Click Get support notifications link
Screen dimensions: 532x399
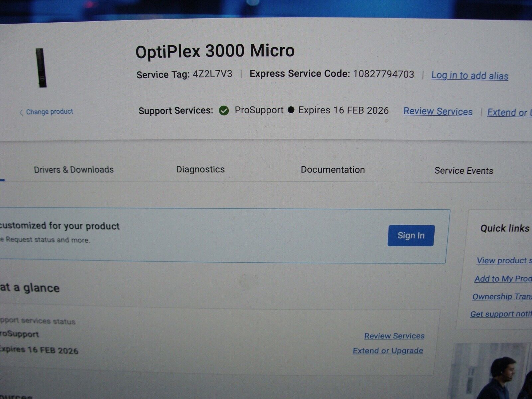click(501, 314)
